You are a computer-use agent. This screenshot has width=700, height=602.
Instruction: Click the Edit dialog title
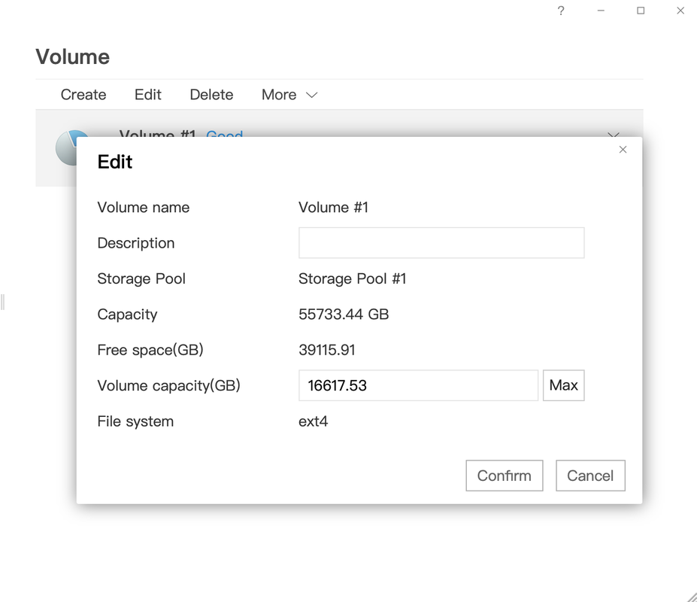[x=115, y=162]
